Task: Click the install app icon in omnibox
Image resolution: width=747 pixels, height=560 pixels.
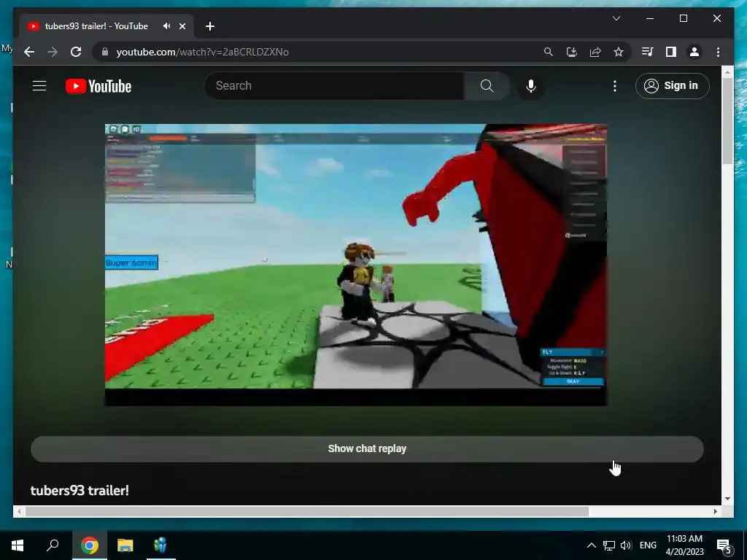Action: coord(572,52)
